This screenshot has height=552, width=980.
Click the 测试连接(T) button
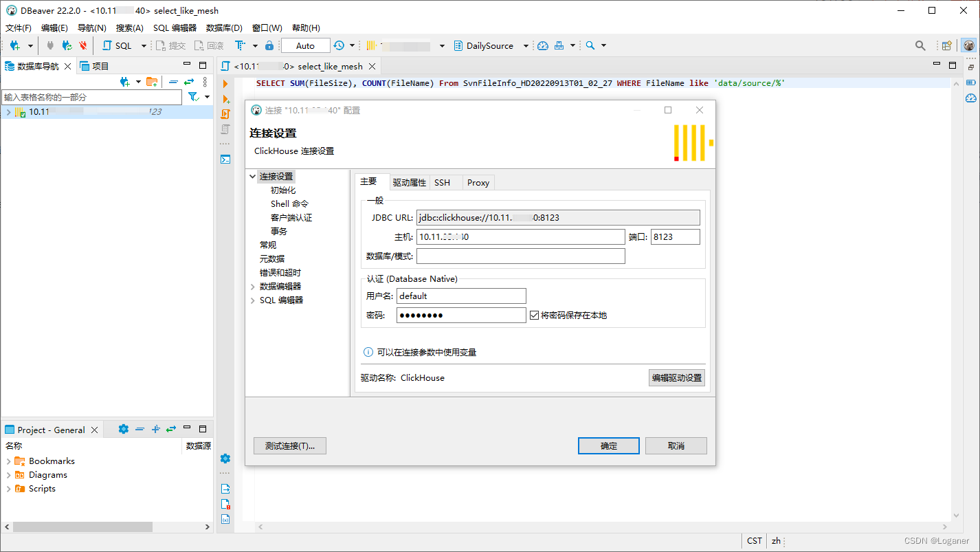coord(289,445)
